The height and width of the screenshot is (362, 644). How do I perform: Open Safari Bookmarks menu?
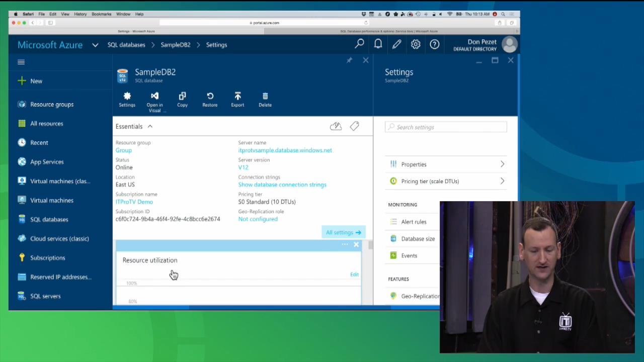coord(101,14)
